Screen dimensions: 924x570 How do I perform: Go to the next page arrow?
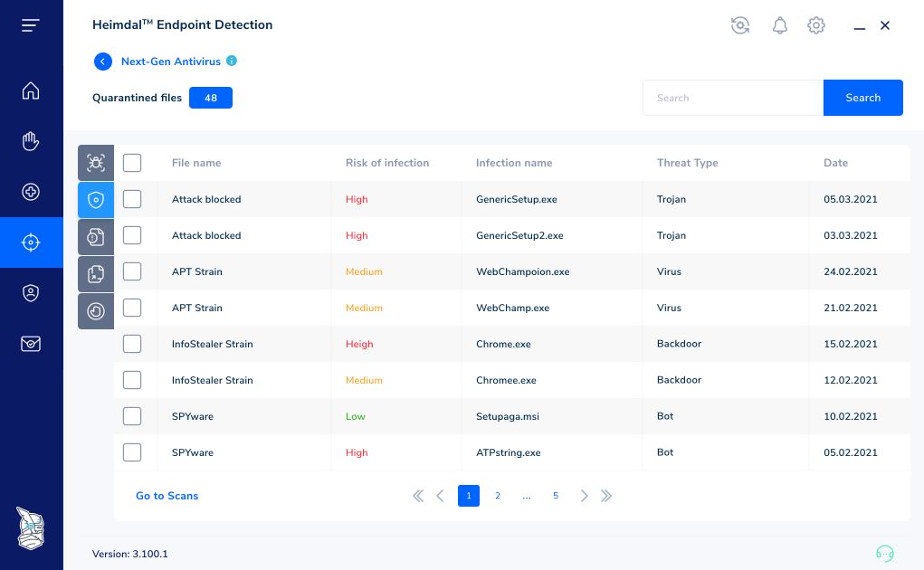point(584,496)
